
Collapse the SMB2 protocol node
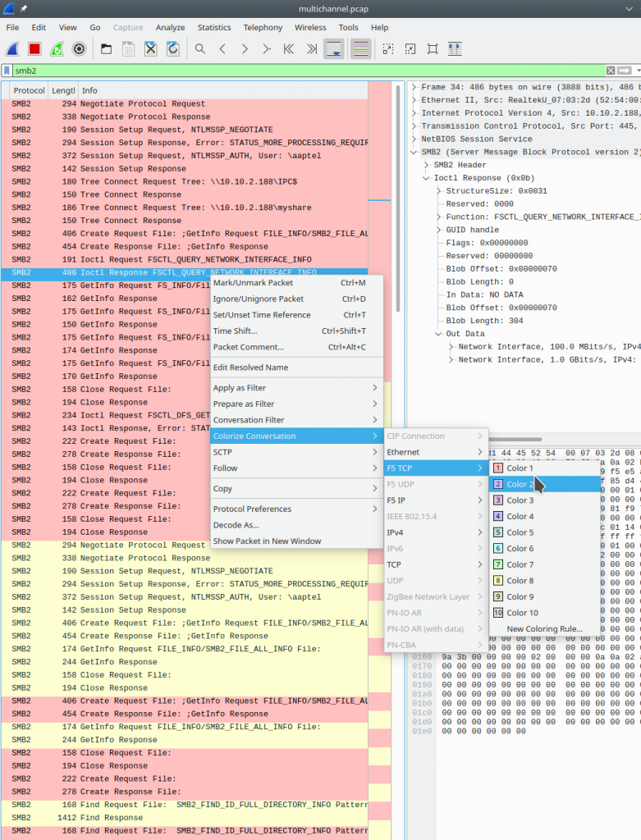pos(414,152)
